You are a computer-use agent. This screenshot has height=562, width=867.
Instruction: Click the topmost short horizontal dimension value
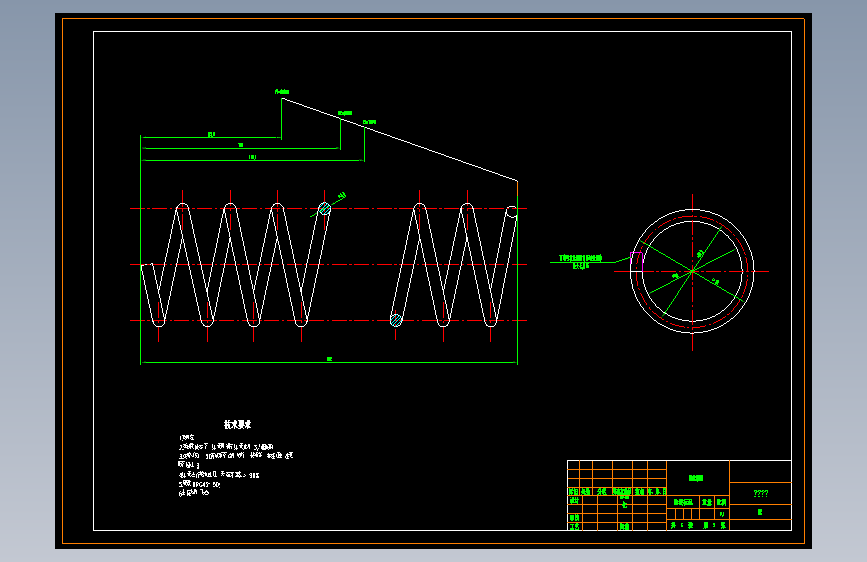(211, 134)
